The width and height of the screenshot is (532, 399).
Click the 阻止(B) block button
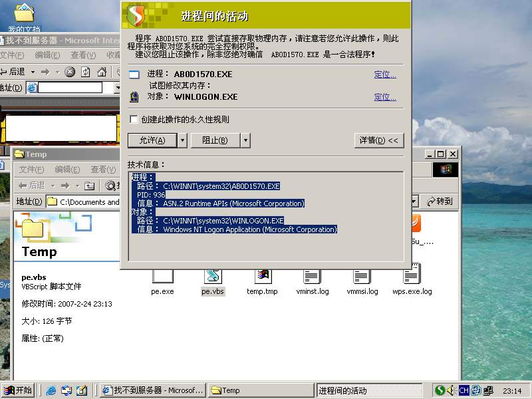pyautogui.click(x=215, y=140)
